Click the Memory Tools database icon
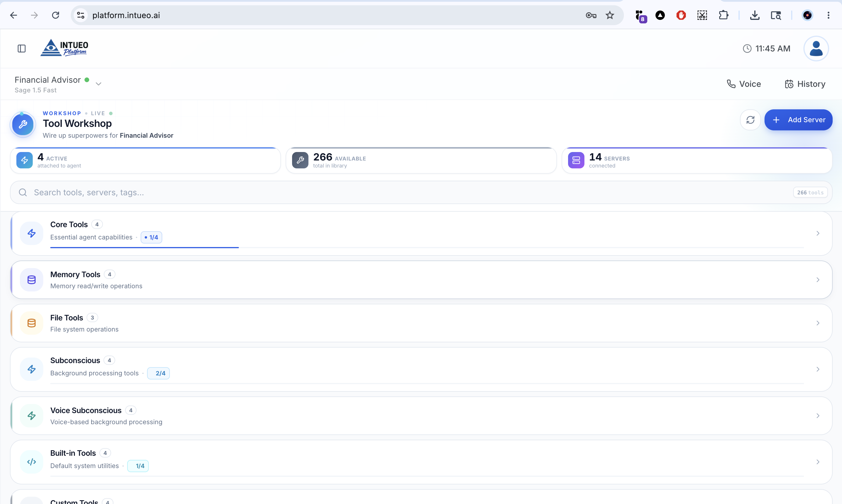Viewport: 842px width, 504px height. tap(32, 280)
